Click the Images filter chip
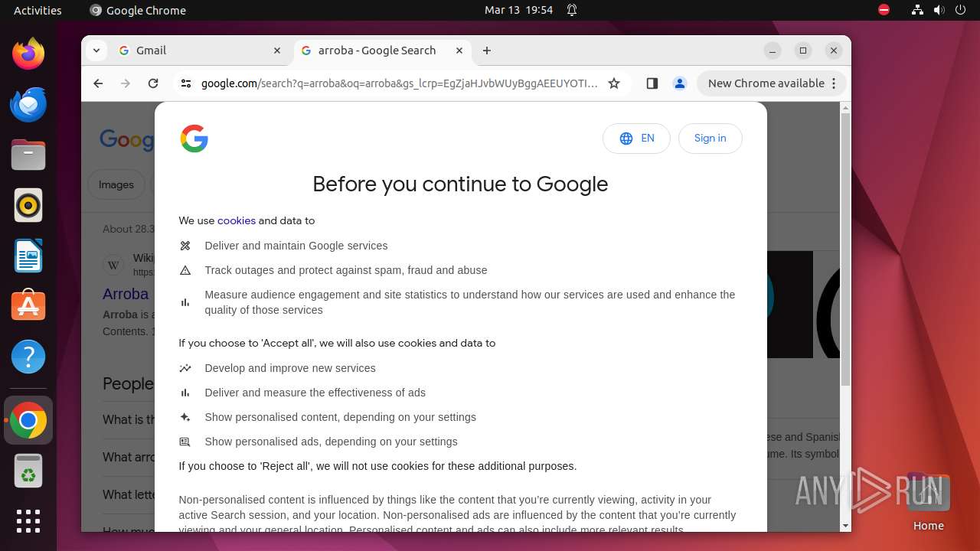 116,184
